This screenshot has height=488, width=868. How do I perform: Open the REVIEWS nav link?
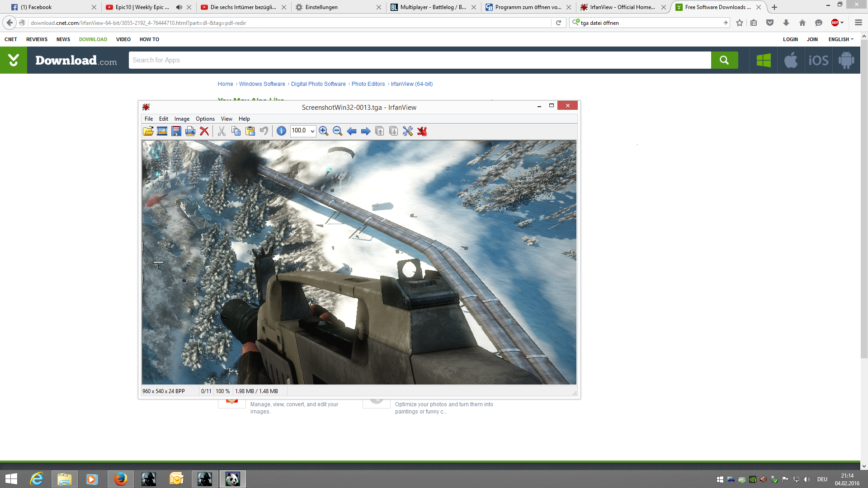point(37,39)
